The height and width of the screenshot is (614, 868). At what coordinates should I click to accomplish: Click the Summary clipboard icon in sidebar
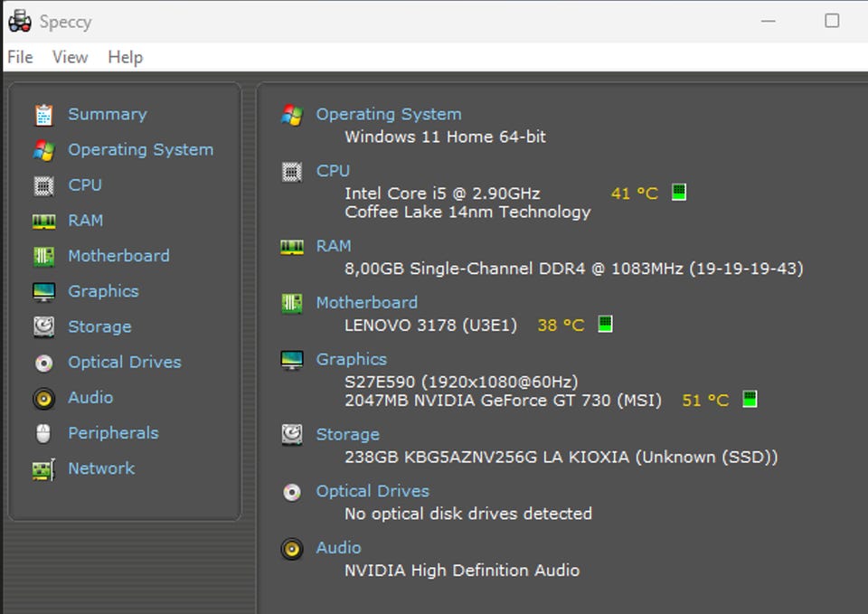point(43,115)
